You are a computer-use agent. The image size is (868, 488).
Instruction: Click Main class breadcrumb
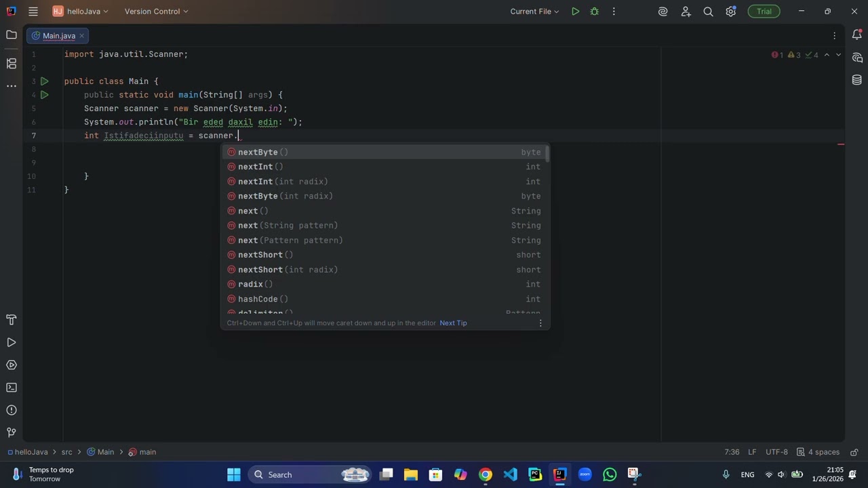[x=100, y=452]
